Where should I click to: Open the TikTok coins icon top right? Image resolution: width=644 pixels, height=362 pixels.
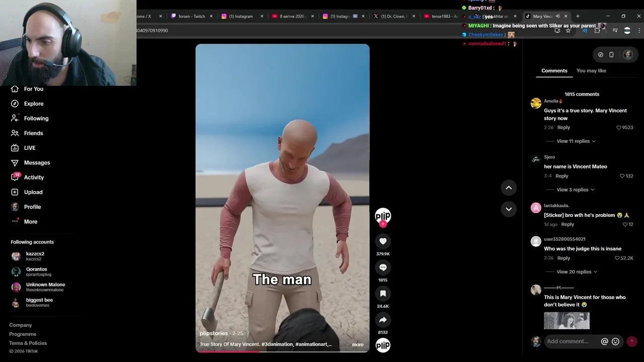coord(601,55)
